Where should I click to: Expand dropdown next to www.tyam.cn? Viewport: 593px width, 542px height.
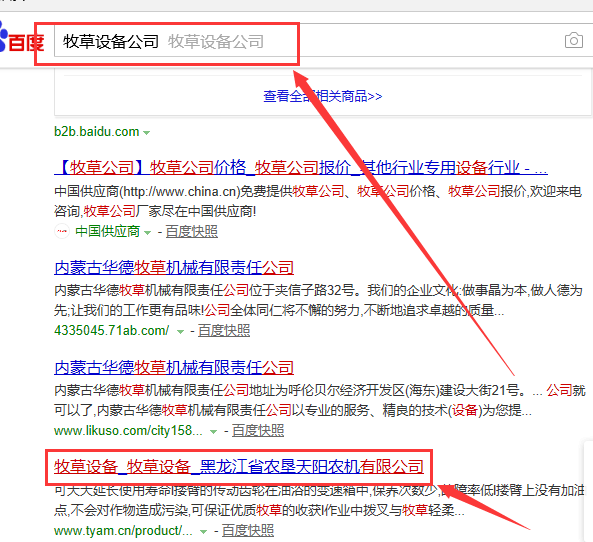click(x=203, y=532)
